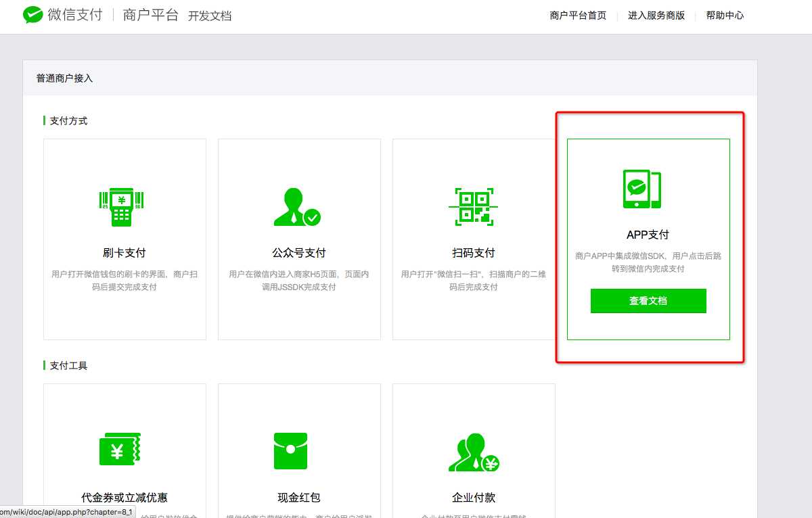Click 公众号支付 JSSDK description text
This screenshot has height=518, width=812.
299,281
